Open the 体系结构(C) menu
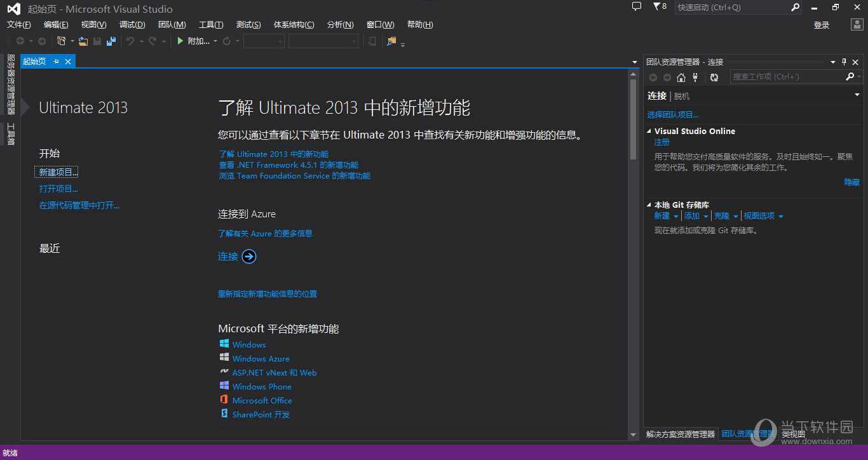 pyautogui.click(x=294, y=25)
